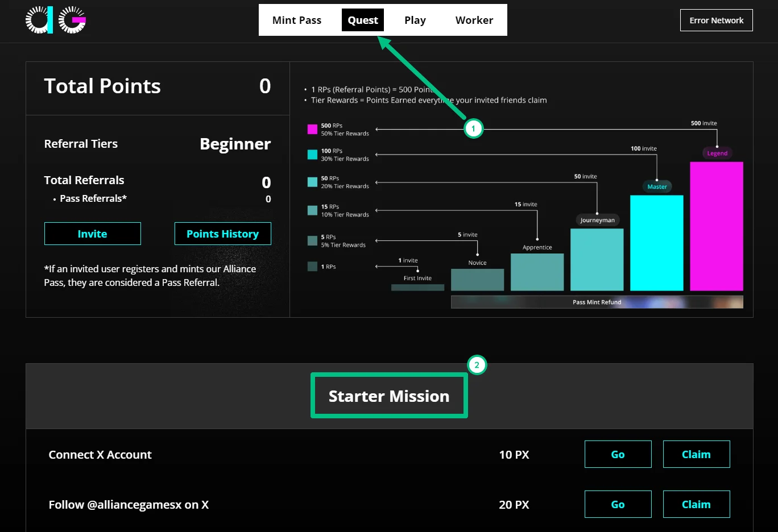The height and width of the screenshot is (532, 778).
Task: Click the Total Points heading
Action: tap(102, 86)
